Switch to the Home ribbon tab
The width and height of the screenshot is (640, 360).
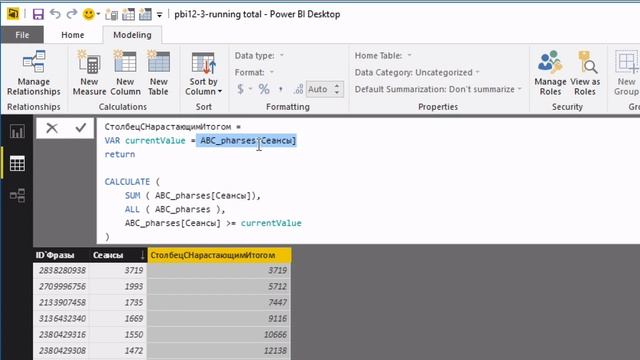pos(73,35)
